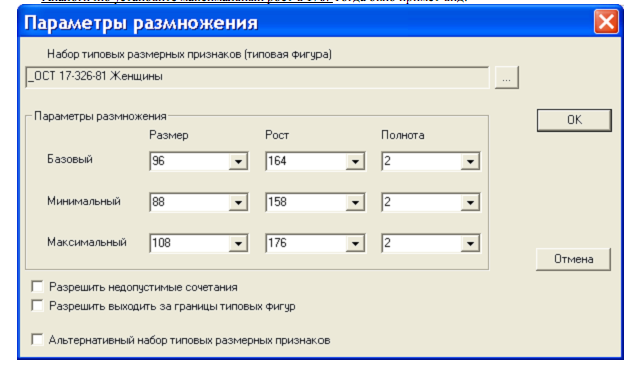Click the 'Максимальный' row label

click(87, 242)
